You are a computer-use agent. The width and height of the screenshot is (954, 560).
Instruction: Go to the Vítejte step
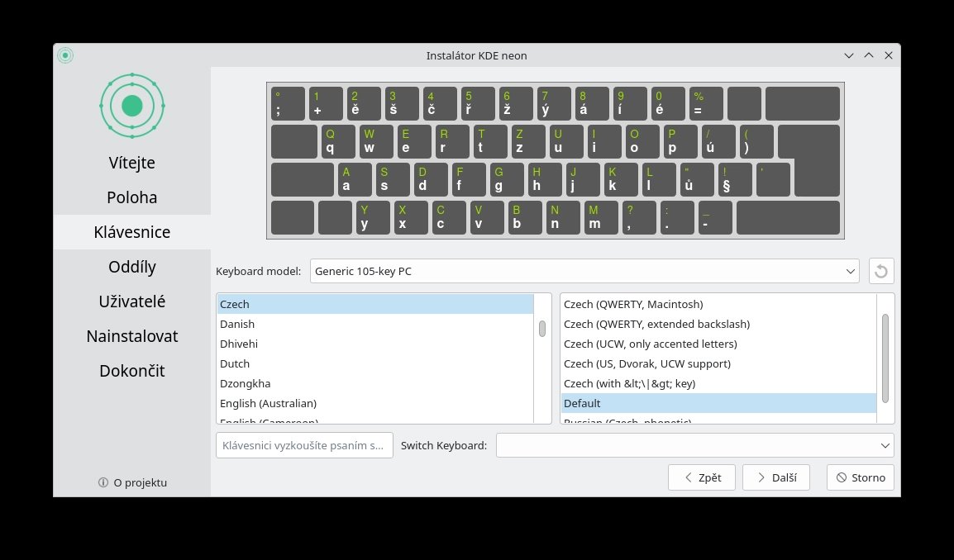click(x=132, y=163)
